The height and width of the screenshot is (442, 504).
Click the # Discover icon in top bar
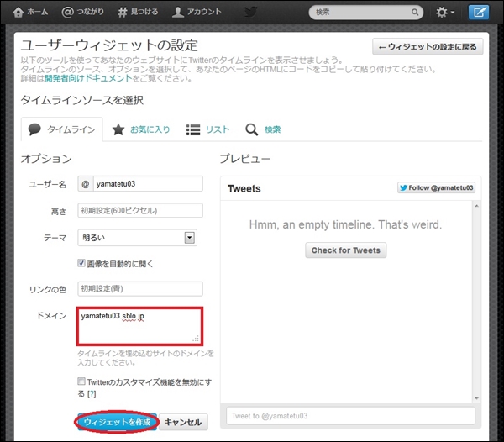coord(122,13)
